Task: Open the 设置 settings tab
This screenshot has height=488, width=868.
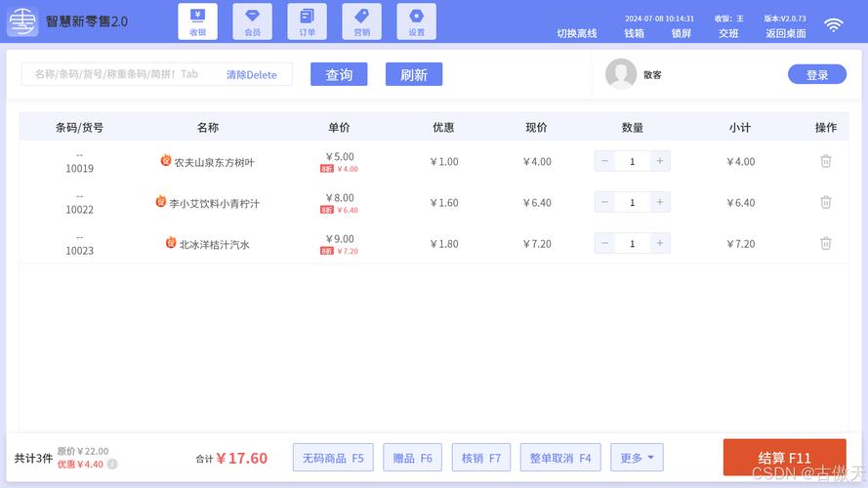Action: click(x=416, y=21)
